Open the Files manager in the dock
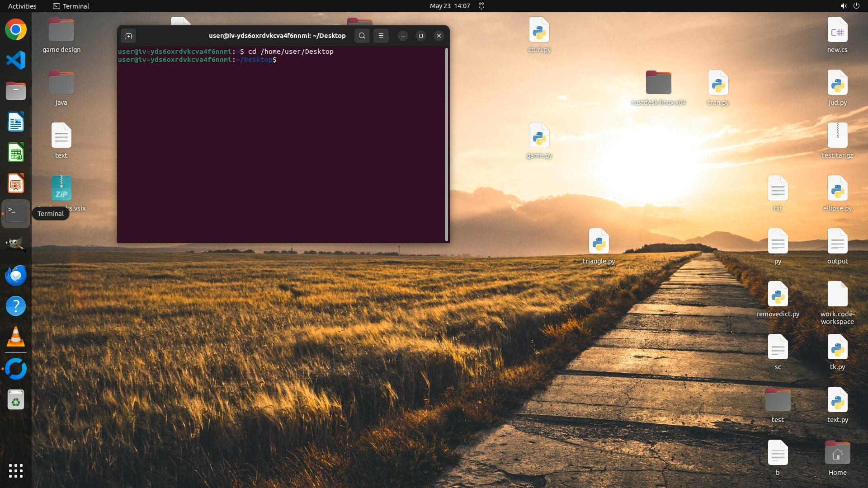Image resolution: width=868 pixels, height=488 pixels. point(16,91)
